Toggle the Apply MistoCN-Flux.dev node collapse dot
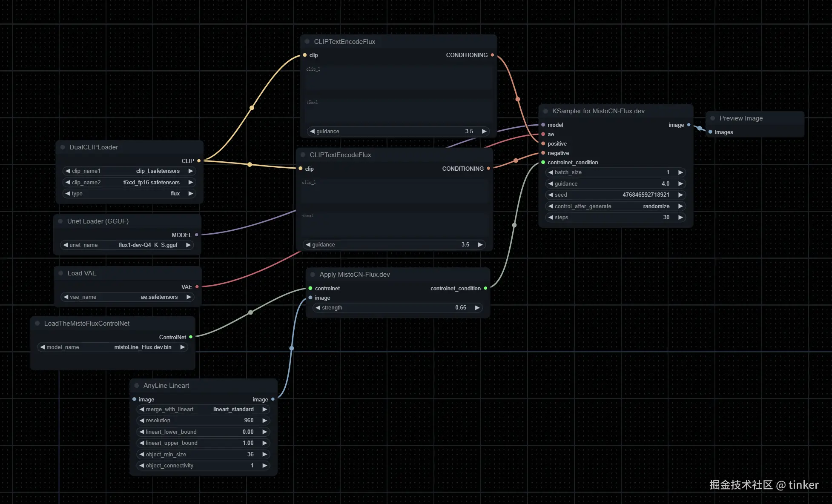The image size is (832, 504). click(x=313, y=275)
